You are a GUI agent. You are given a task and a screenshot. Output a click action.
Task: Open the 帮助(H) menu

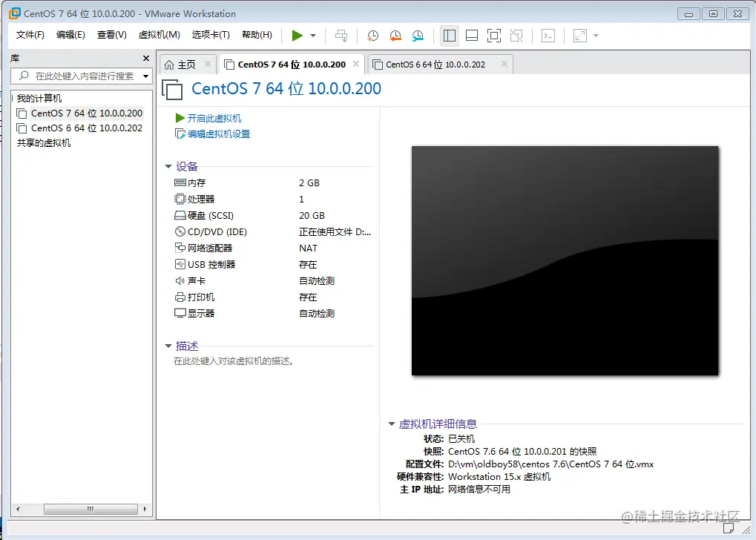pos(257,35)
